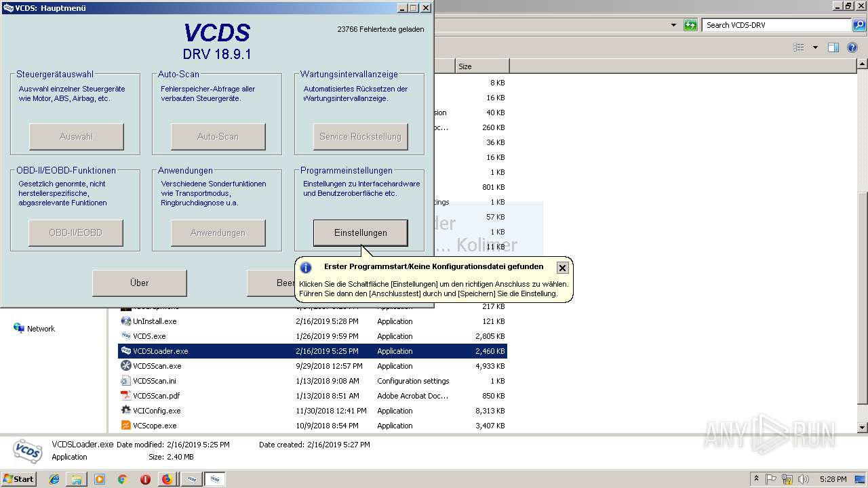Screen dimensions: 868x488
Task: Click the VCDSScan.exe file icon
Action: point(125,366)
